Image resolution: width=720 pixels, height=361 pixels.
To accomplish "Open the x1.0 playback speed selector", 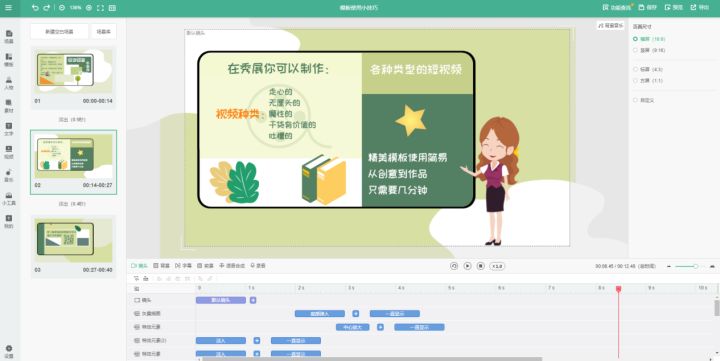I will pos(497,266).
